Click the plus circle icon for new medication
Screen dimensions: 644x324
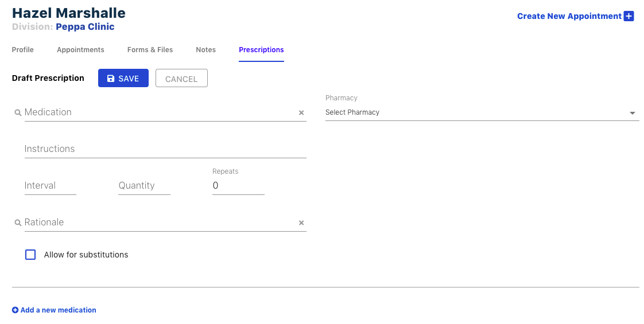pos(15,310)
